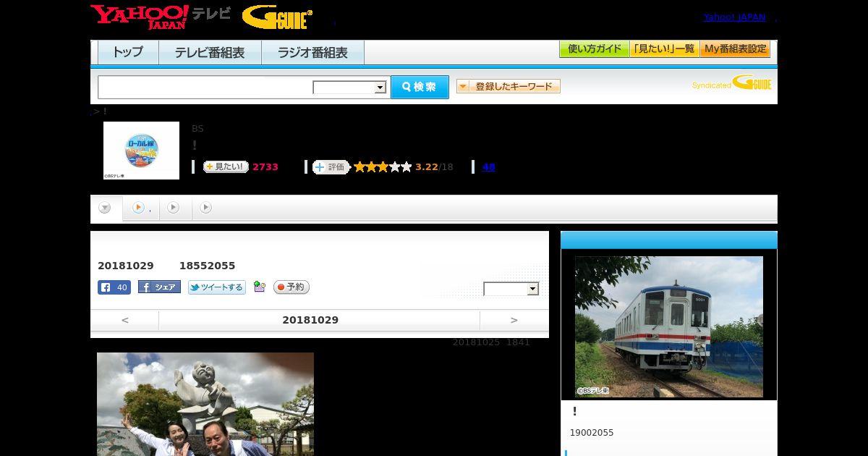Open the statue group photo
This screenshot has height=456, width=868.
(x=205, y=404)
